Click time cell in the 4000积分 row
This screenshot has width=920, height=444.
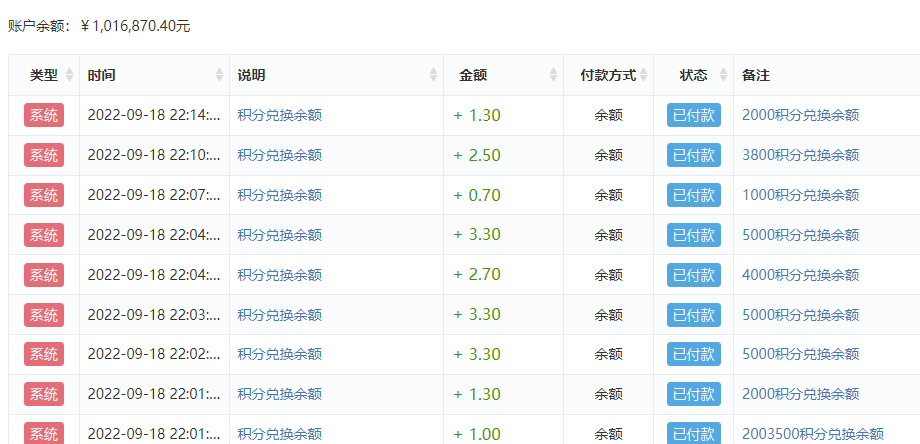pos(154,274)
